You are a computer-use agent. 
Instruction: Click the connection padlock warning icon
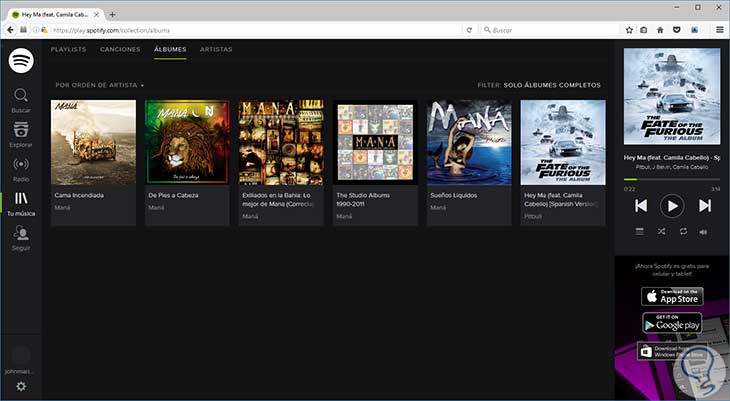[44, 30]
